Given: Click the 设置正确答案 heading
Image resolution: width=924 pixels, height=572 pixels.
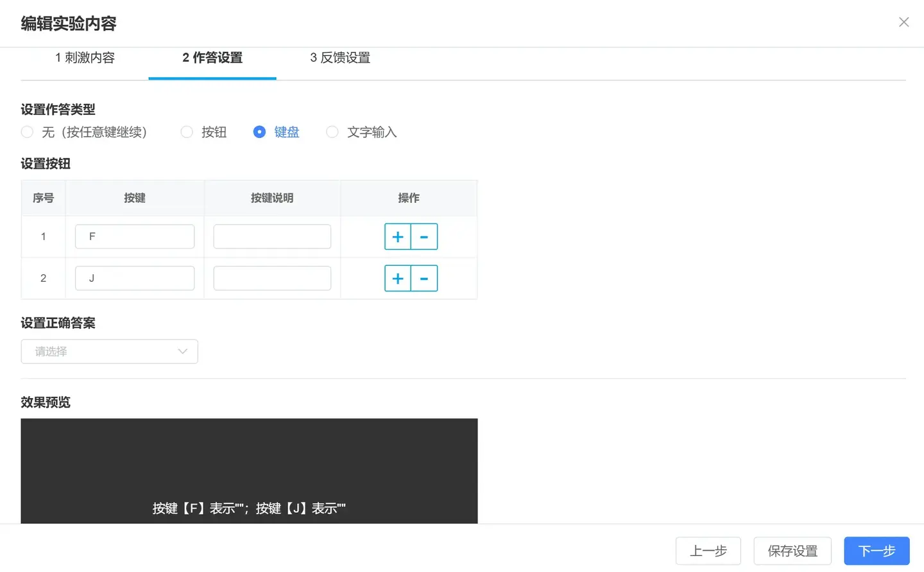Looking at the screenshot, I should (x=58, y=324).
